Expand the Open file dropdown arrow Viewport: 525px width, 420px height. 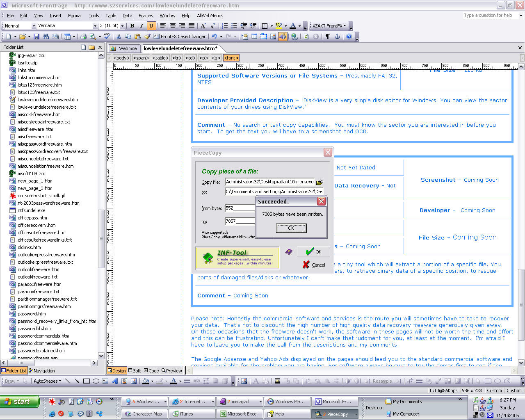point(29,37)
